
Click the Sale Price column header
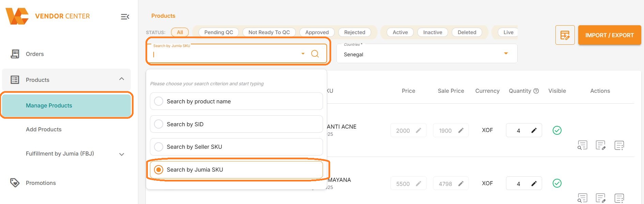(451, 91)
